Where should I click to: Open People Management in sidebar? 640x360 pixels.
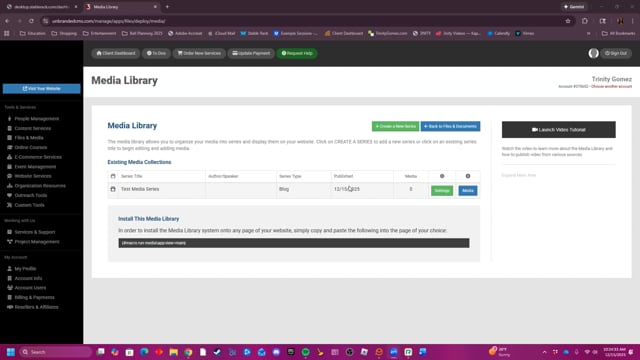pyautogui.click(x=37, y=119)
